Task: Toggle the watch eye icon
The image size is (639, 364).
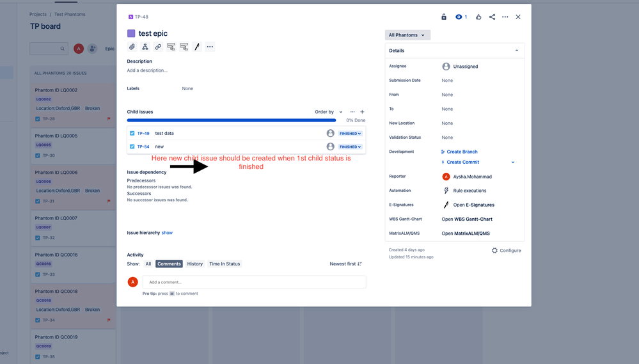Action: pos(459,17)
